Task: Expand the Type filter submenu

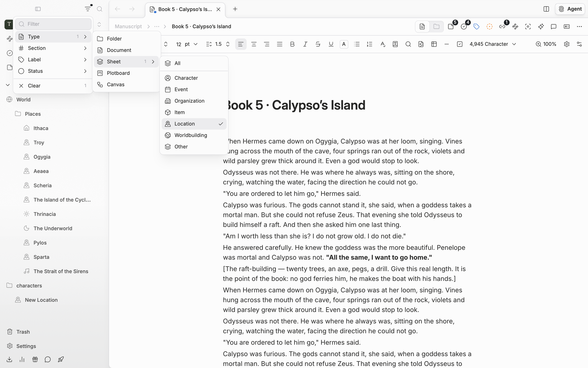Action: click(x=53, y=37)
